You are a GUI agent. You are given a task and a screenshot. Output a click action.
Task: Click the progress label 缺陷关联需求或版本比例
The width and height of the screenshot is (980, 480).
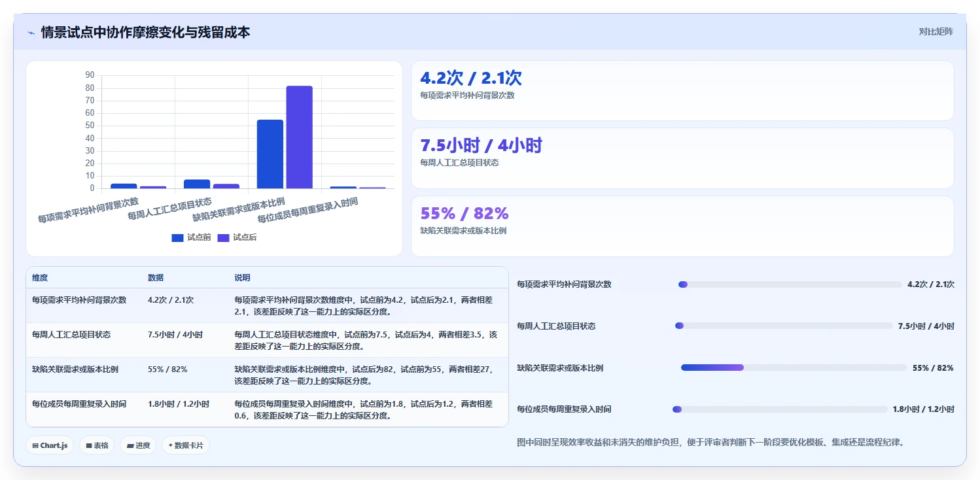(x=560, y=368)
